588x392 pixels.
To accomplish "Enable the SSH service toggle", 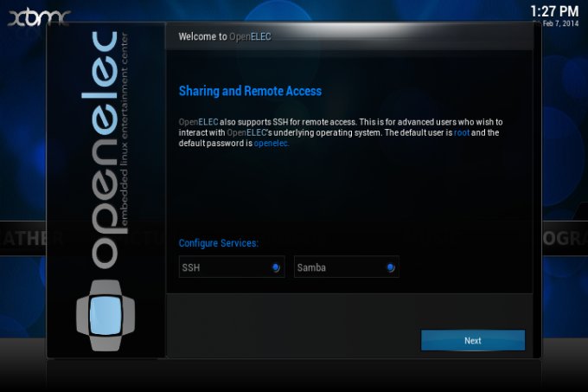I will (x=232, y=268).
